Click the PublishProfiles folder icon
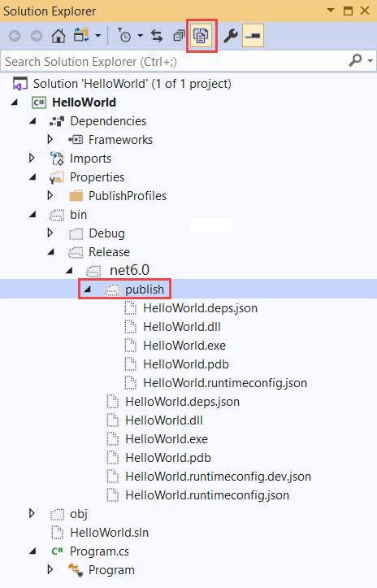 pyautogui.click(x=76, y=196)
